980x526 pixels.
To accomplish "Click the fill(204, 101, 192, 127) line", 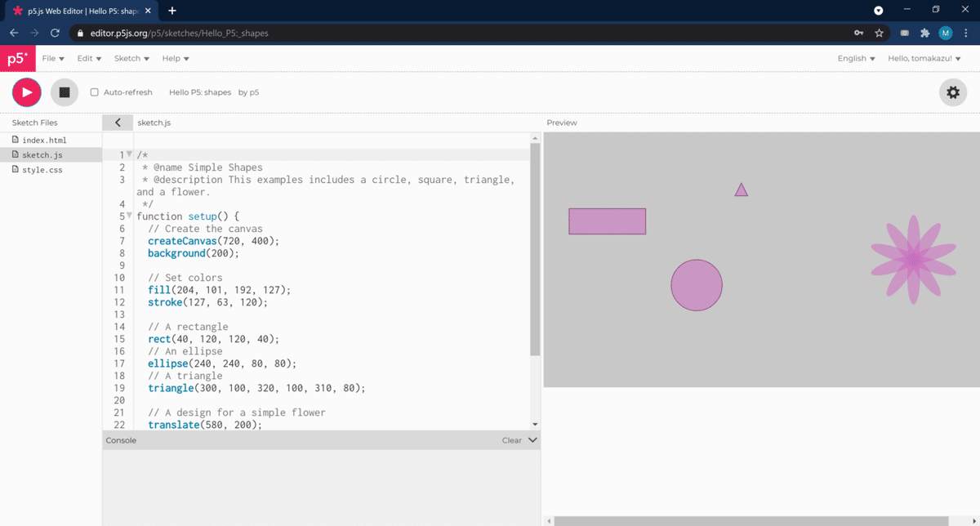I will pos(219,290).
